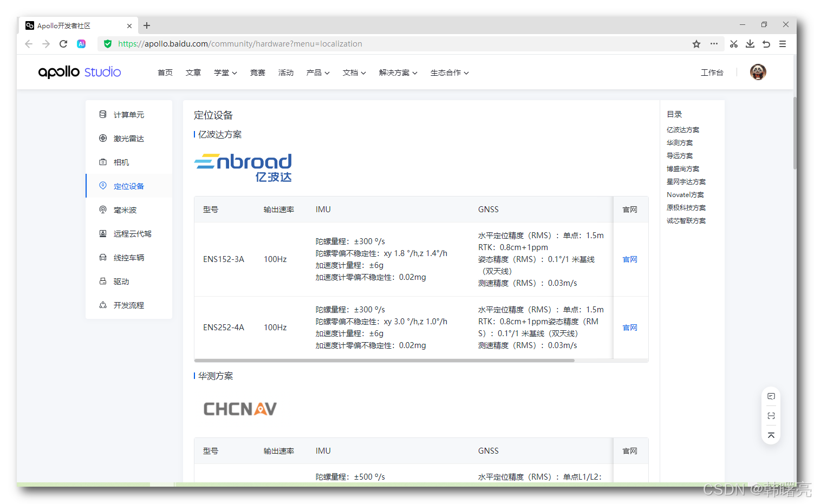Open the 文章 nav item
Screen dimensions: 814x504
pos(193,73)
